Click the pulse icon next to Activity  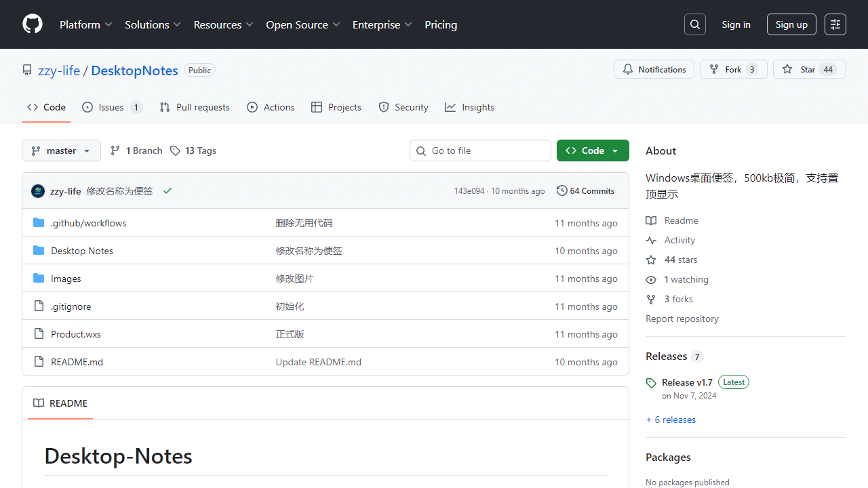(651, 241)
